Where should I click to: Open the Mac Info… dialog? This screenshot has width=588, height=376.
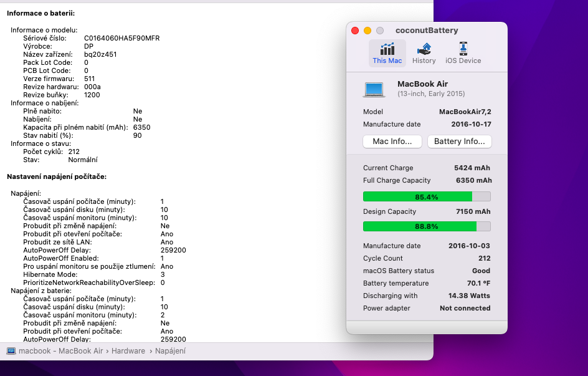click(x=392, y=142)
